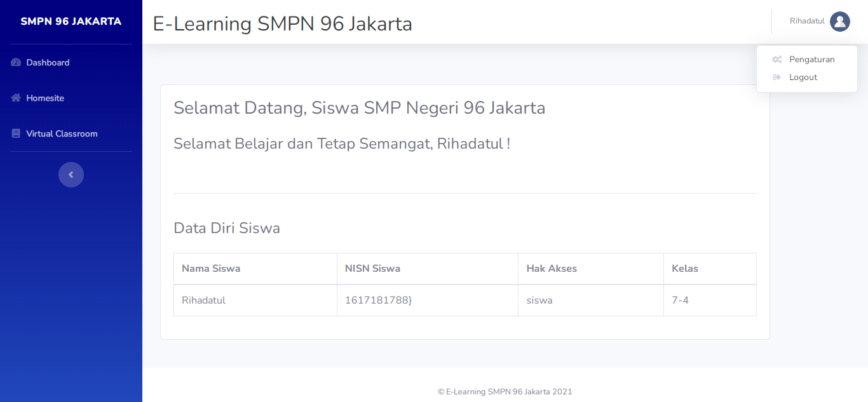Click the Logout exit icon
This screenshot has width=868, height=402.
[x=776, y=77]
